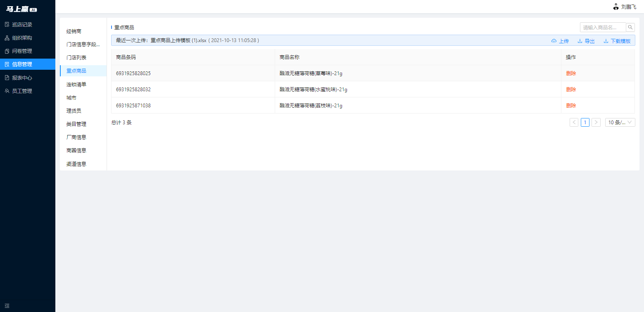The height and width of the screenshot is (312, 644).
Task: Click the 员工管理 sidebar icon
Action: (7, 91)
